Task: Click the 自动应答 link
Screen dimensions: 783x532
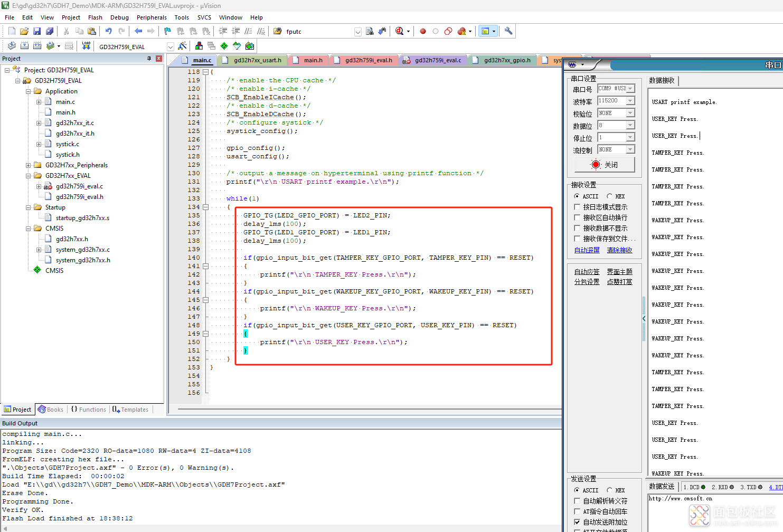Action: click(x=587, y=272)
